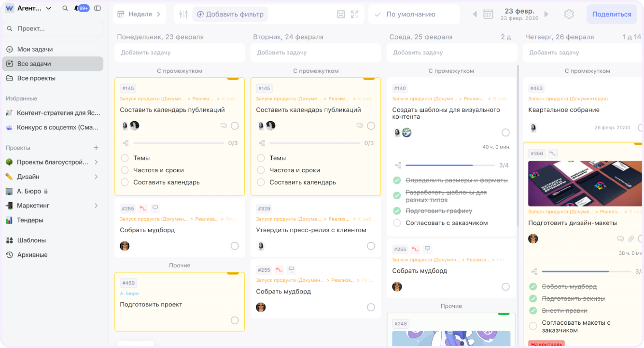Image resolution: width=644 pixels, height=348 pixels.
Task: Open board settings gear icon
Action: click(x=569, y=14)
